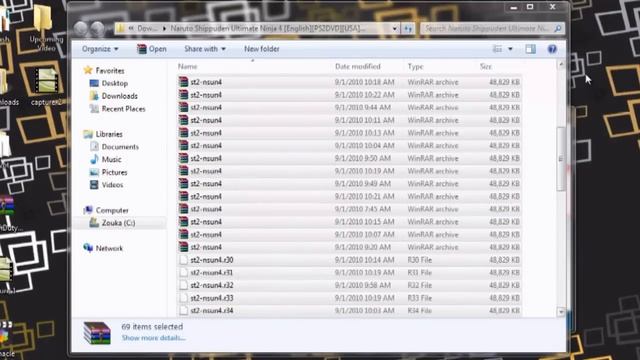The image size is (640, 360).
Task: Open the Share with dropdown menu
Action: point(204,49)
